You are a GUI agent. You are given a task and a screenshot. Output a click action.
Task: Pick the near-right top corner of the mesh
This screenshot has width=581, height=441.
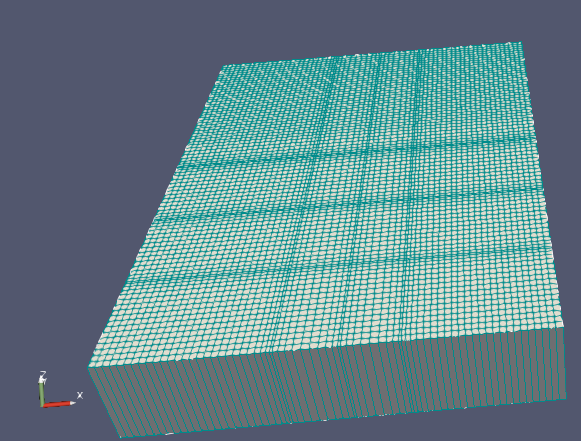click(x=563, y=328)
